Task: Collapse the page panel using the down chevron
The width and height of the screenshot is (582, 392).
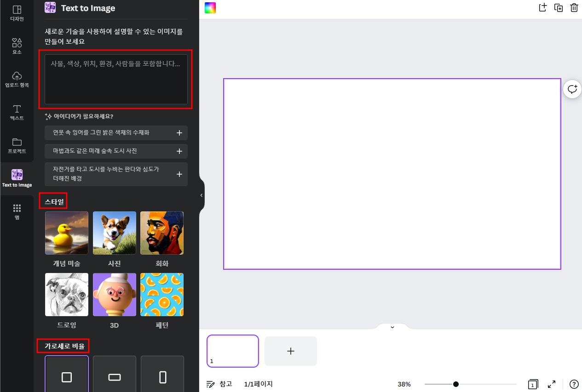Action: click(392, 327)
